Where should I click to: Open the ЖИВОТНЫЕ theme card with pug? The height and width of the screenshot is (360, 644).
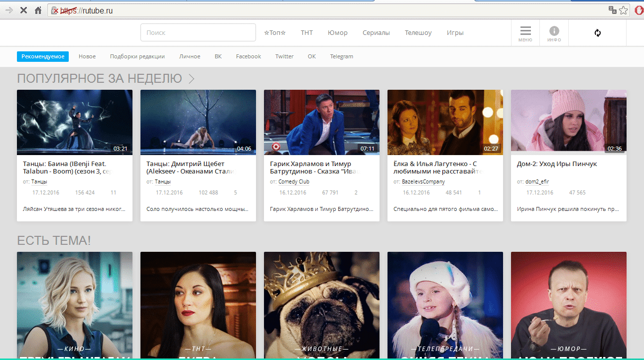[x=322, y=305]
